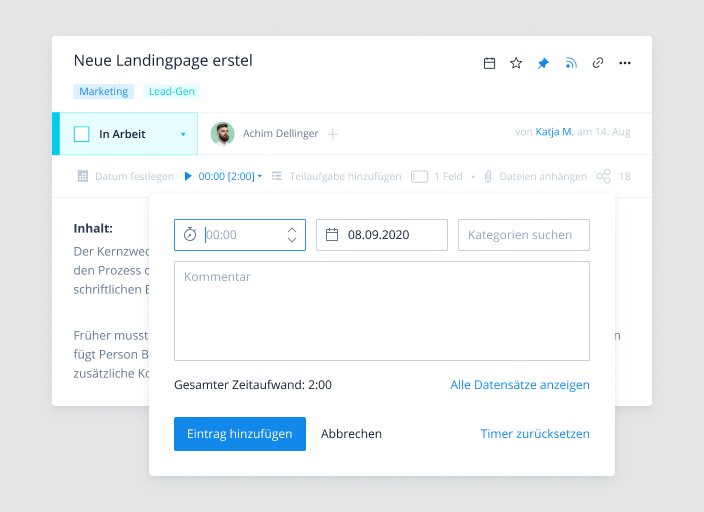Click Abbrechen to cancel

[351, 434]
